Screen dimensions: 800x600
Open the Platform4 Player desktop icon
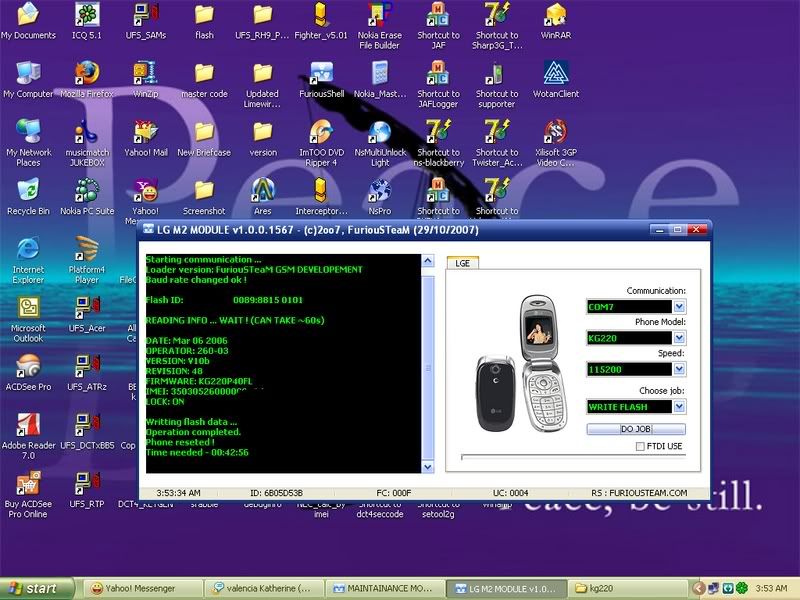87,260
